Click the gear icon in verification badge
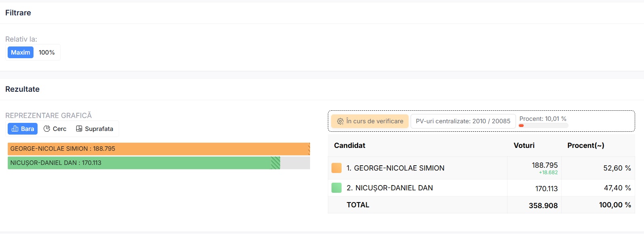 click(x=340, y=121)
